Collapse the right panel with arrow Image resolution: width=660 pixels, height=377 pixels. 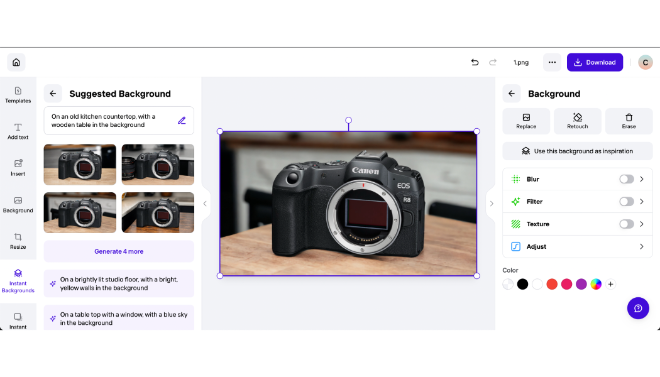[491, 204]
